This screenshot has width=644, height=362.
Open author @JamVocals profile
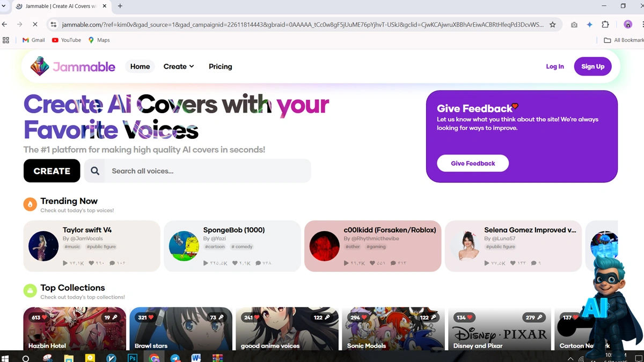(86, 239)
